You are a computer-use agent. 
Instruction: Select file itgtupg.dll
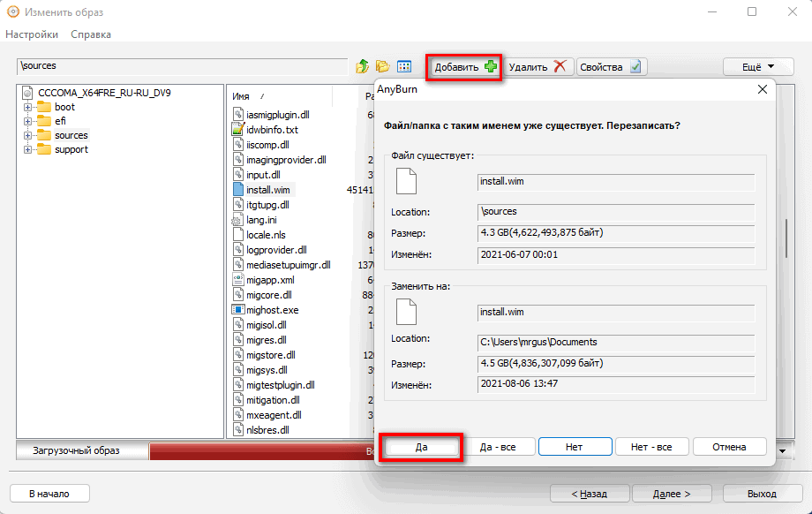(267, 205)
